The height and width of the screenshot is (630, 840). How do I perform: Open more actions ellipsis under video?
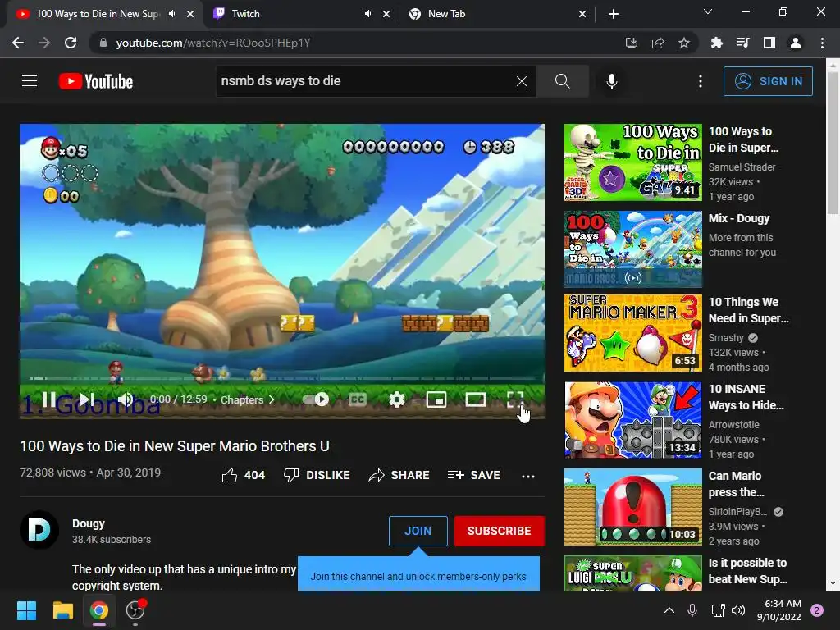(x=528, y=476)
